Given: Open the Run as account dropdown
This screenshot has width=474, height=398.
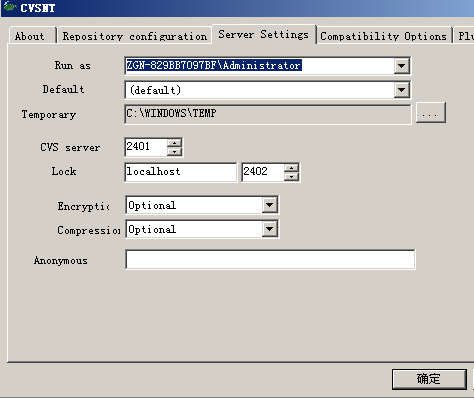Looking at the screenshot, I should pyautogui.click(x=402, y=66).
